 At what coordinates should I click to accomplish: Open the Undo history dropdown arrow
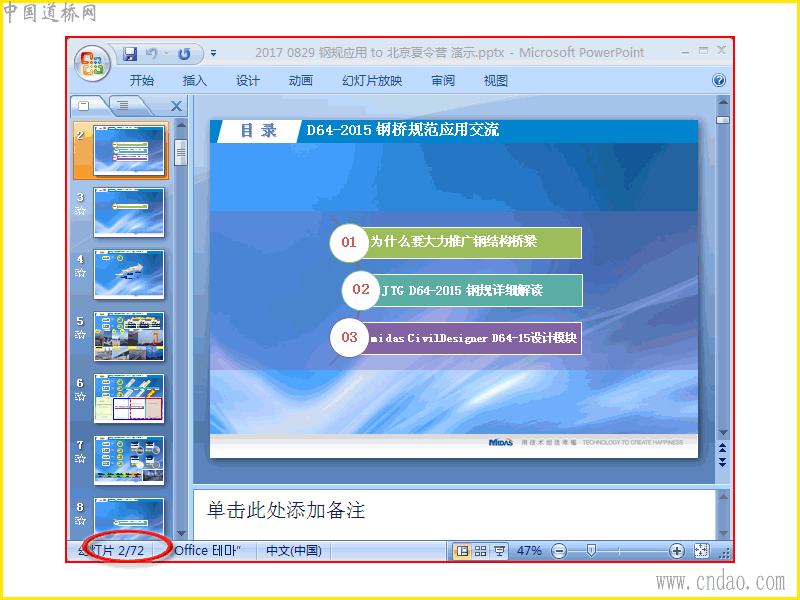[x=166, y=54]
